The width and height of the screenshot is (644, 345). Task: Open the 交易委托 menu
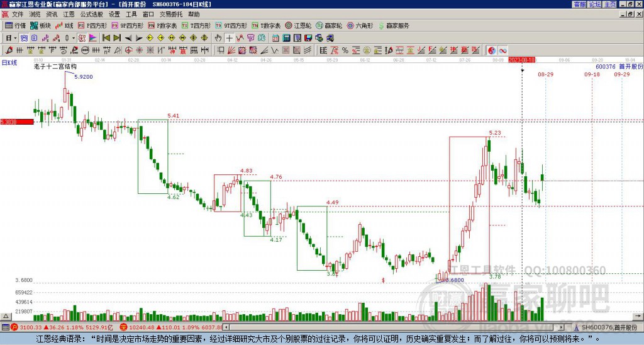tap(171, 14)
